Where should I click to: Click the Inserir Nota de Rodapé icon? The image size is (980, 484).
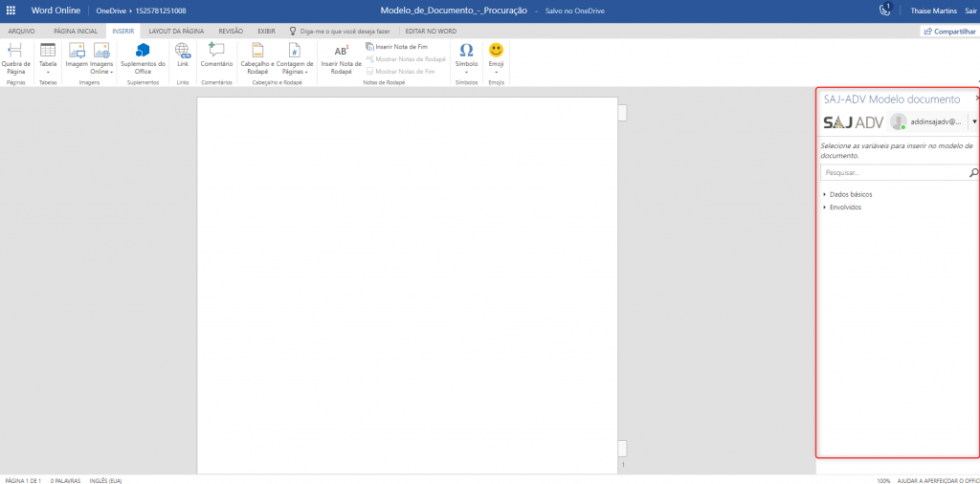point(341,50)
